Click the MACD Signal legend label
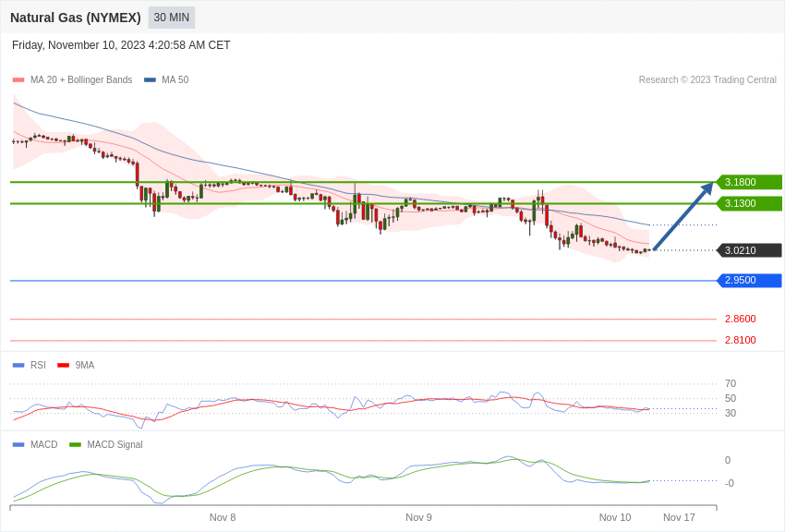This screenshot has width=785, height=532. (x=115, y=445)
